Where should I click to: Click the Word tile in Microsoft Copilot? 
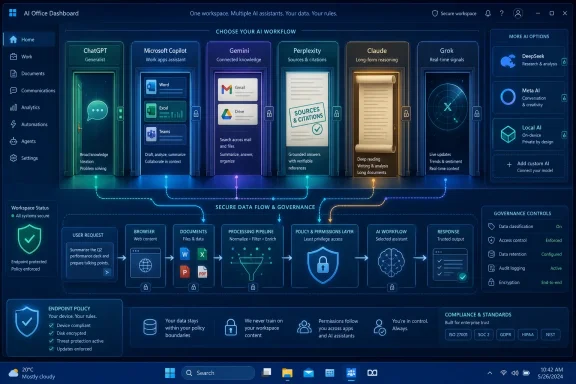[165, 87]
